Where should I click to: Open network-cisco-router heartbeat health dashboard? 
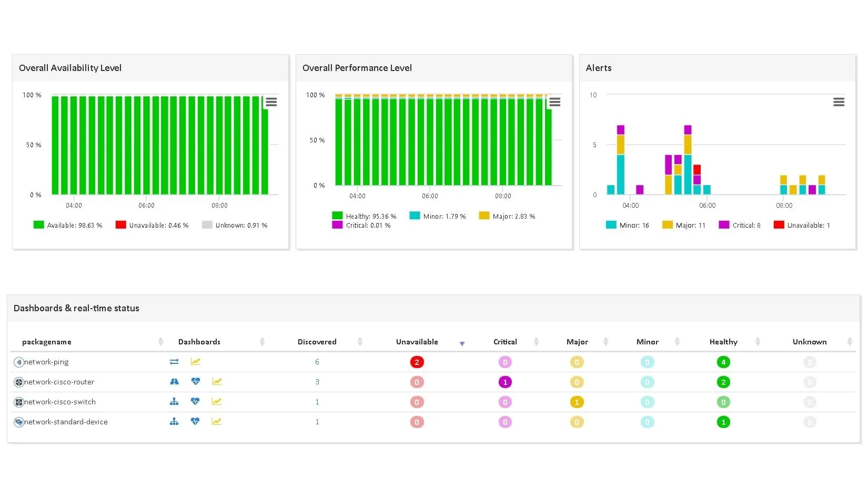coord(195,382)
